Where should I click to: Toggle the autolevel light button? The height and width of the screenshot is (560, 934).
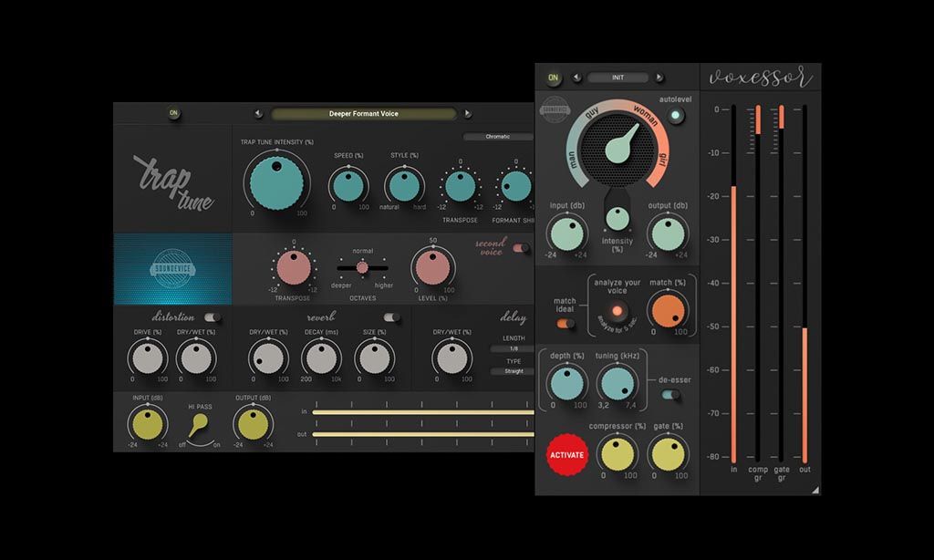[x=676, y=116]
